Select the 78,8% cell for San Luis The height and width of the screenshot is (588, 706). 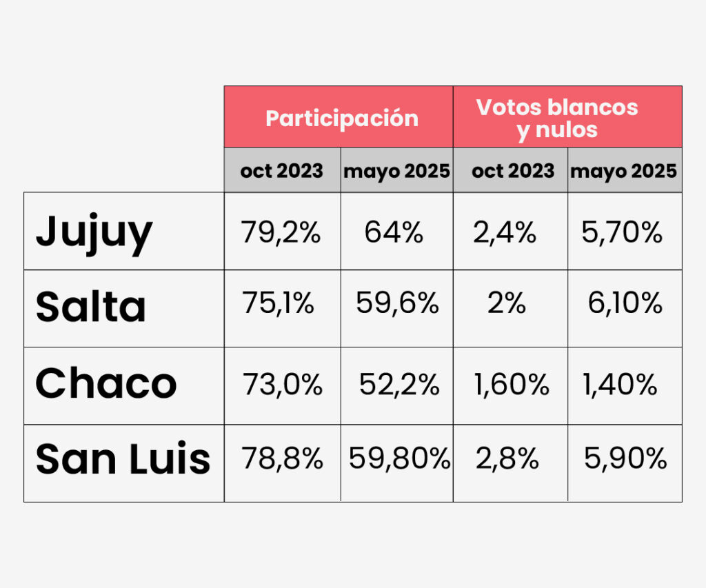(283, 458)
